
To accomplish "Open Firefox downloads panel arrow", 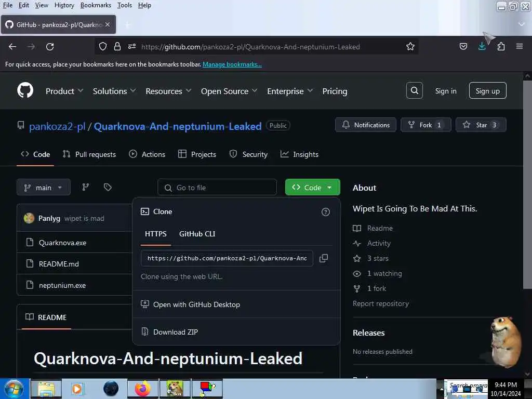I will point(482,46).
